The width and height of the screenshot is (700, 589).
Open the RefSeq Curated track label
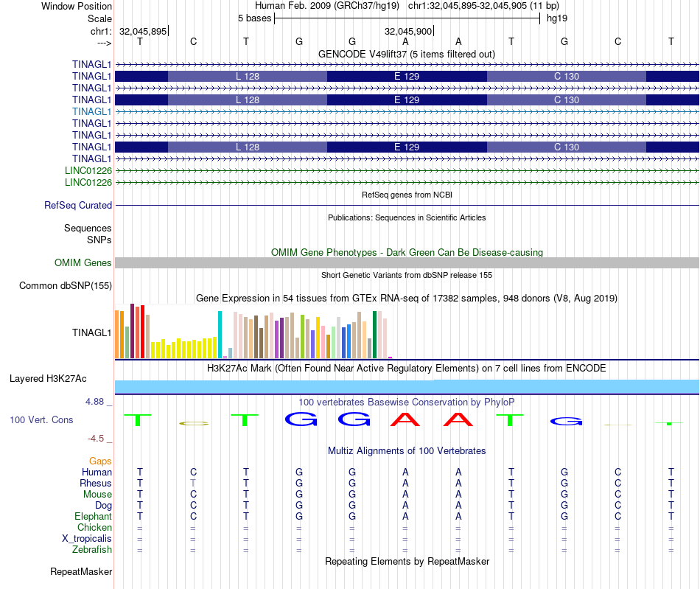click(x=77, y=206)
